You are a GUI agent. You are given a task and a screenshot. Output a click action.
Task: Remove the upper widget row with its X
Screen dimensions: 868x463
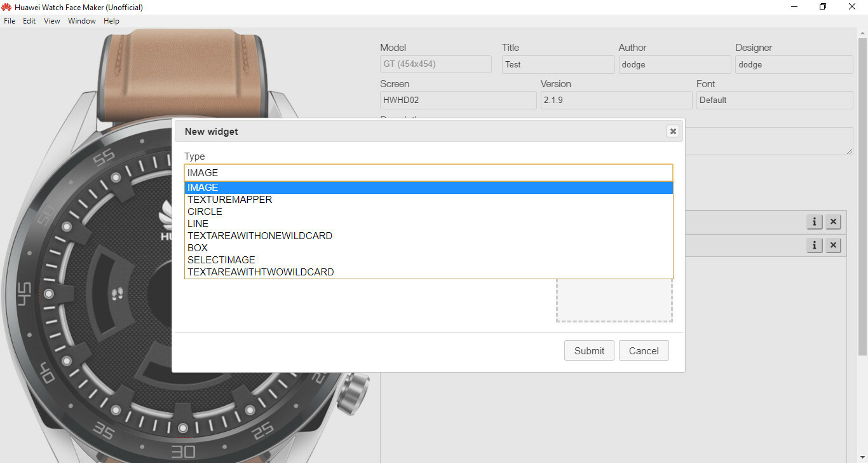[833, 221]
